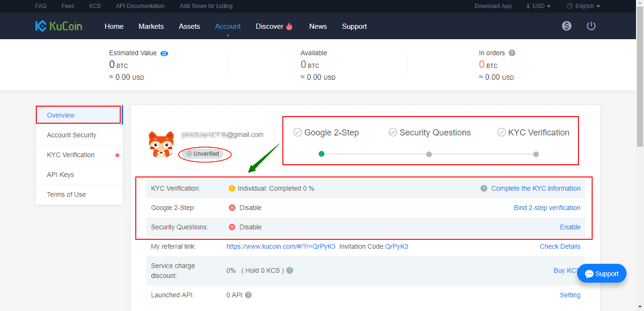Click the Security Questions check circle
This screenshot has height=311, width=644.
click(393, 133)
